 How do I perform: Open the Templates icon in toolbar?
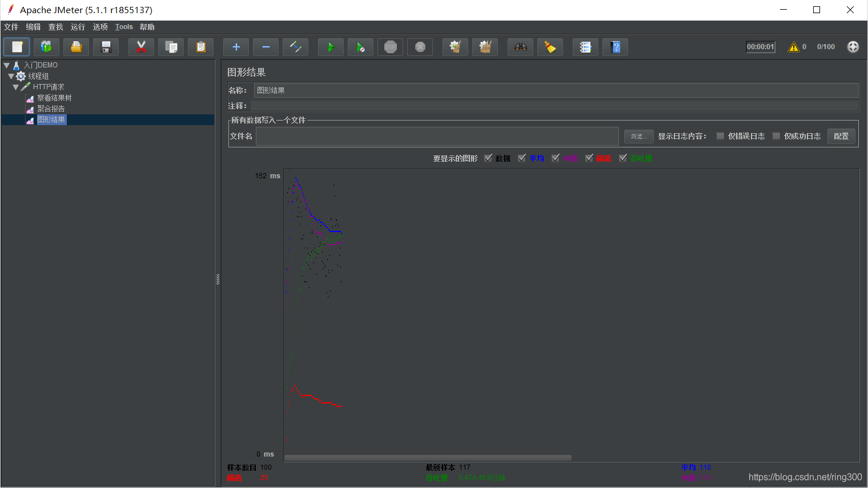46,47
